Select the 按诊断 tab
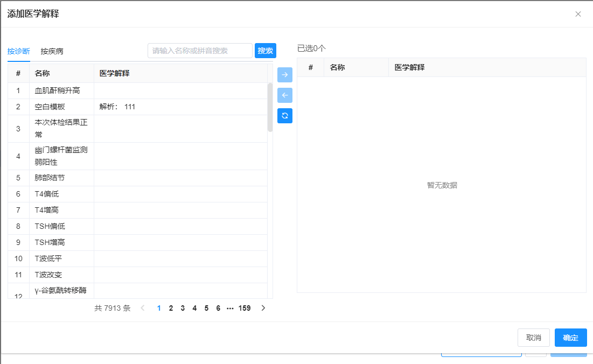This screenshot has width=593, height=364. 18,51
